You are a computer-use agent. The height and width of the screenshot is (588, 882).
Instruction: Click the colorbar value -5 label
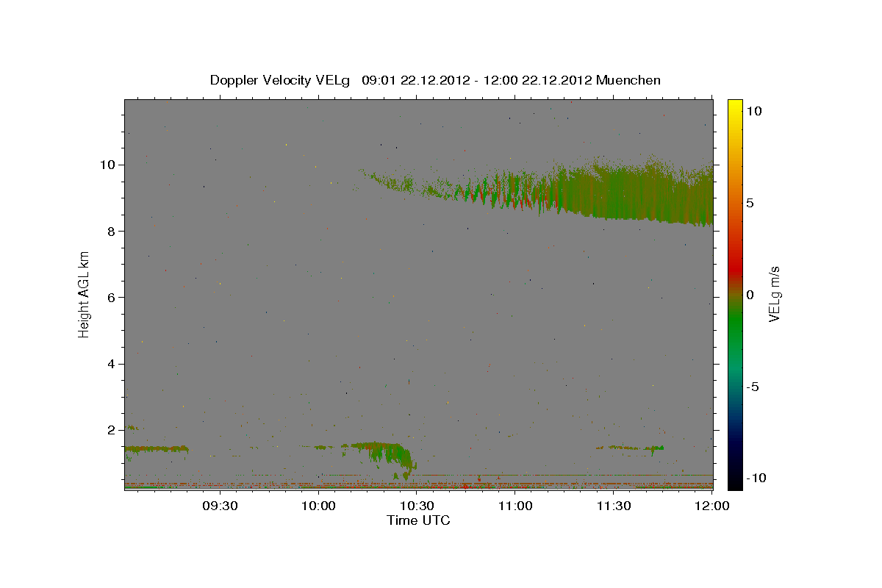pyautogui.click(x=753, y=386)
